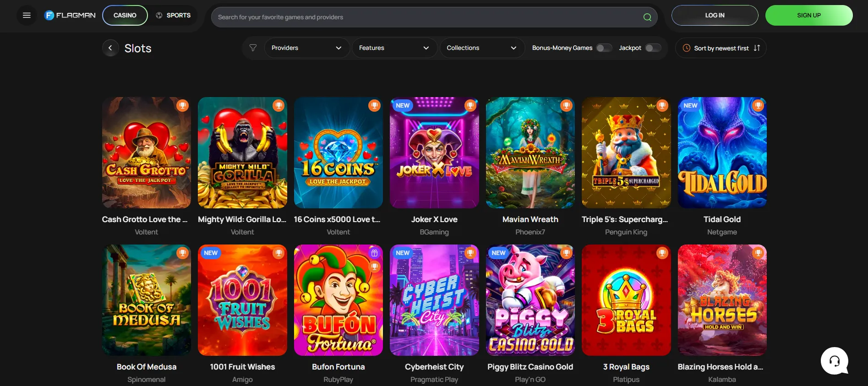Image resolution: width=868 pixels, height=386 pixels.
Task: Open Blazing Horses game thumbnail
Action: pyautogui.click(x=722, y=300)
